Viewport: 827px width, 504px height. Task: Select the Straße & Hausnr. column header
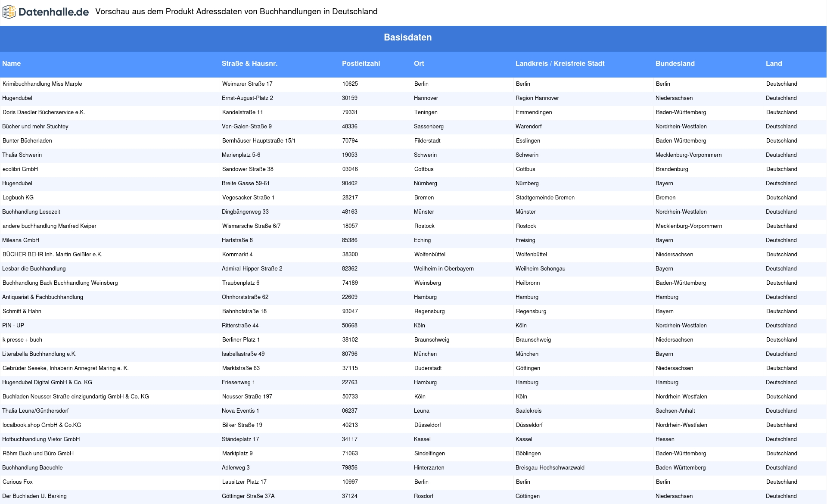(249, 64)
